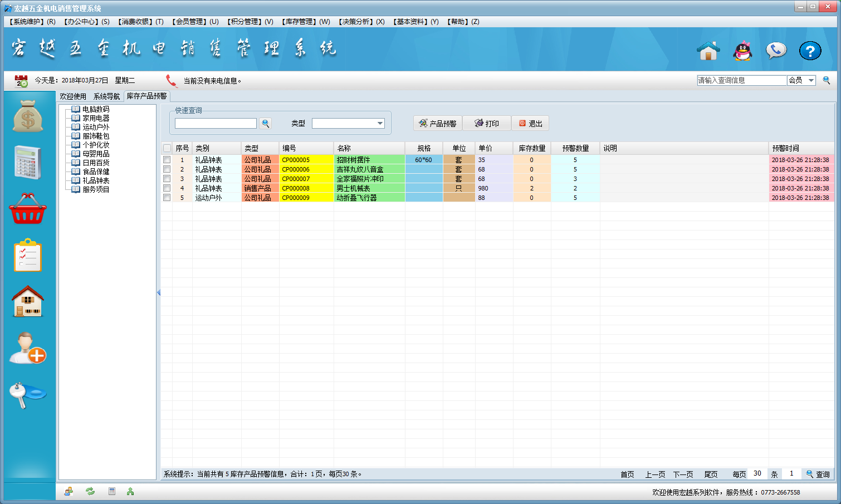Open the 类型 filter dropdown

(x=380, y=124)
